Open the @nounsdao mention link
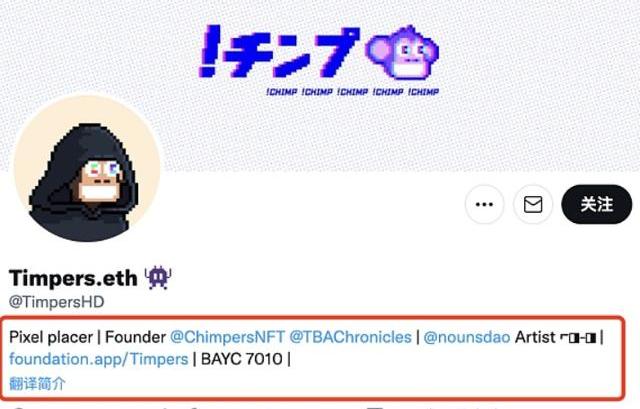 467,337
